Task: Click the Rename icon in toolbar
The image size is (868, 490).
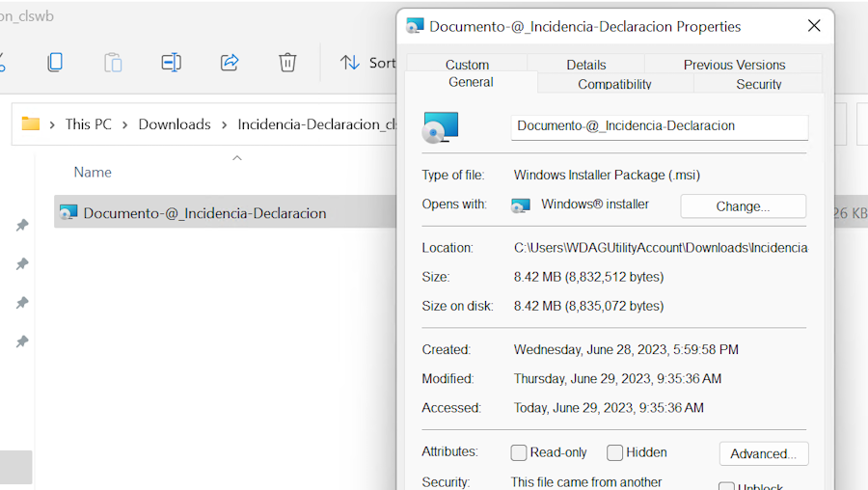Action: point(171,63)
